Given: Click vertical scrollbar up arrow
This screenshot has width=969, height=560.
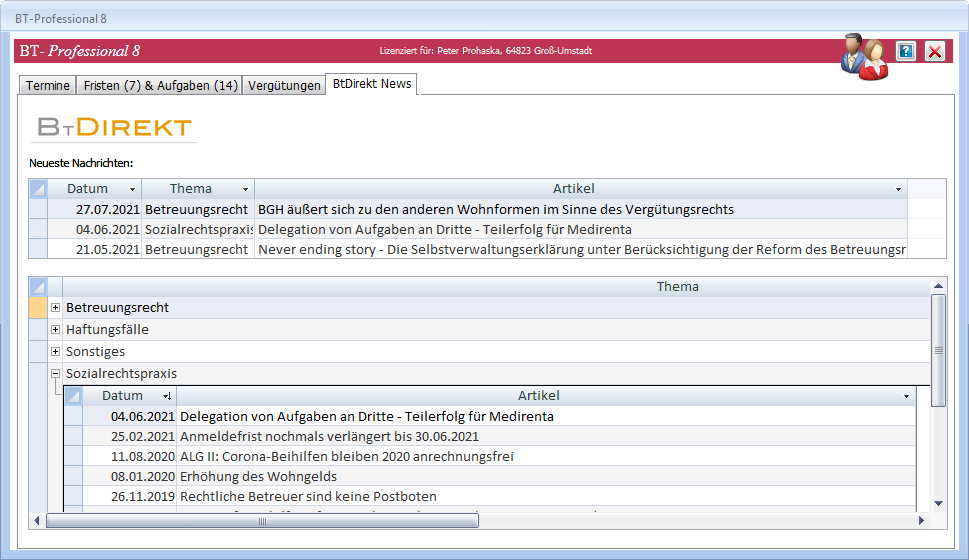Looking at the screenshot, I should pos(938,286).
